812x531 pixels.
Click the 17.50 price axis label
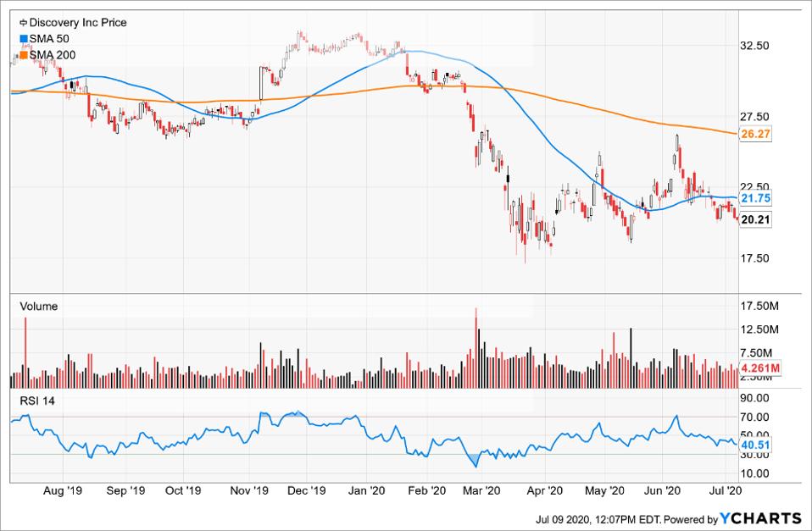tap(755, 257)
